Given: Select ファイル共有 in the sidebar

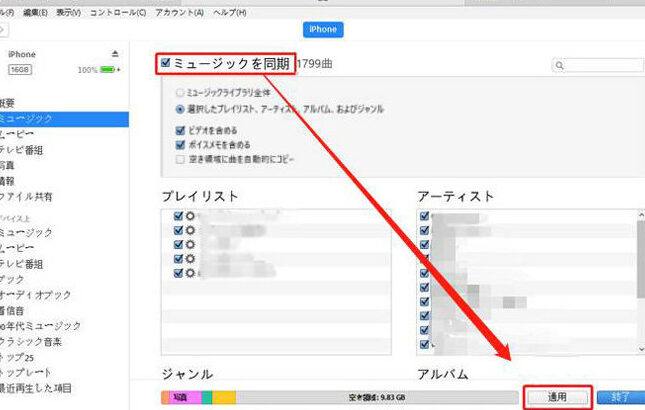Looking at the screenshot, I should click(x=28, y=196).
